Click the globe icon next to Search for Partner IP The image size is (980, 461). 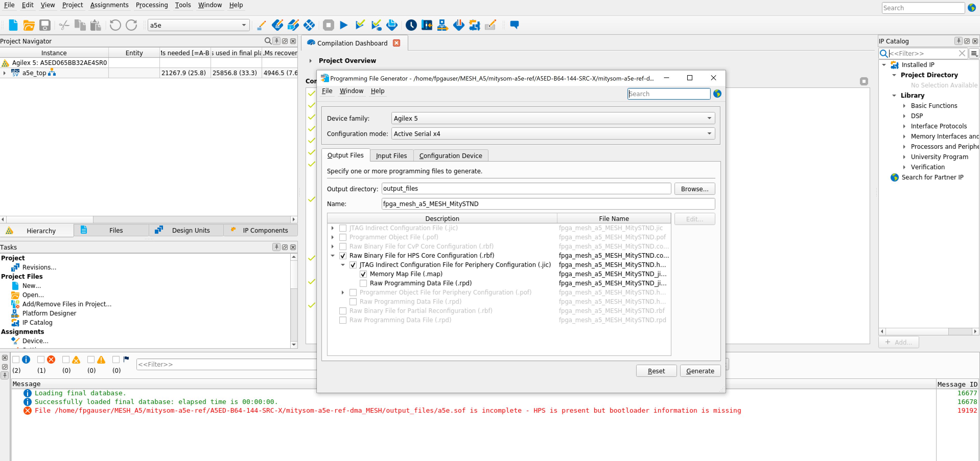pyautogui.click(x=894, y=177)
